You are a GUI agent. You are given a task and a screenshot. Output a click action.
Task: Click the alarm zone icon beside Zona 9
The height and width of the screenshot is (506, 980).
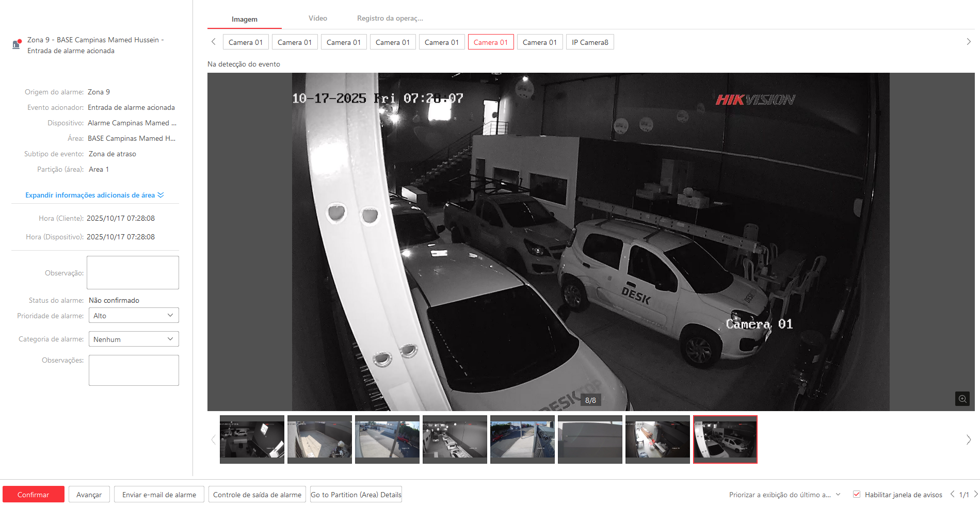click(17, 44)
